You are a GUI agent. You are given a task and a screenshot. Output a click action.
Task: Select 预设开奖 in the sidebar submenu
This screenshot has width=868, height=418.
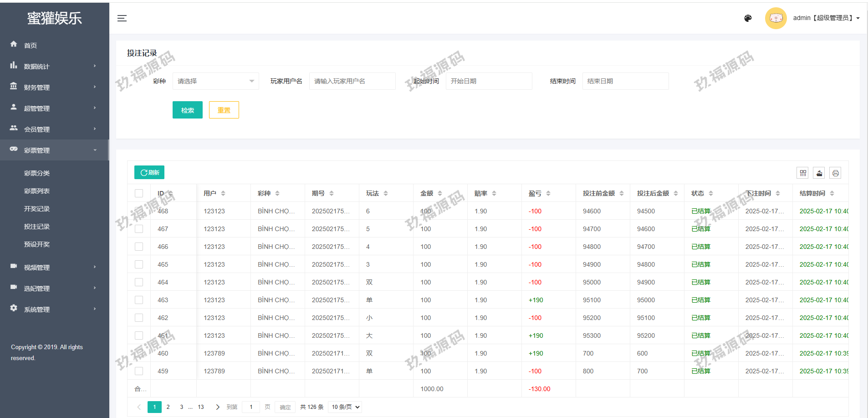(37, 244)
